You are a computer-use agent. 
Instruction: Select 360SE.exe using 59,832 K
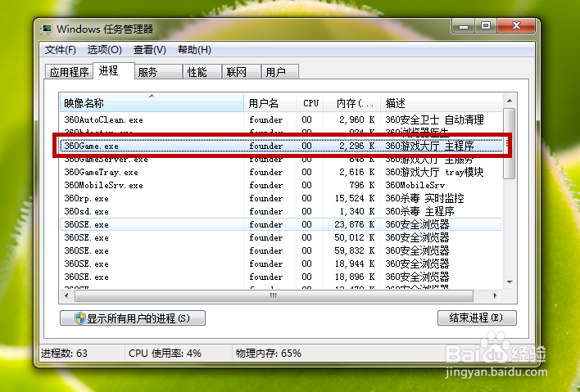[x=281, y=251]
